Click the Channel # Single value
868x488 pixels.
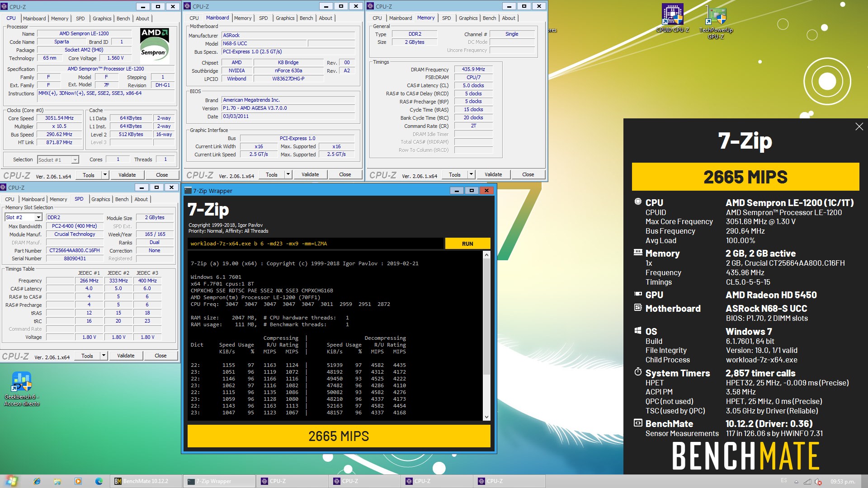coord(512,34)
